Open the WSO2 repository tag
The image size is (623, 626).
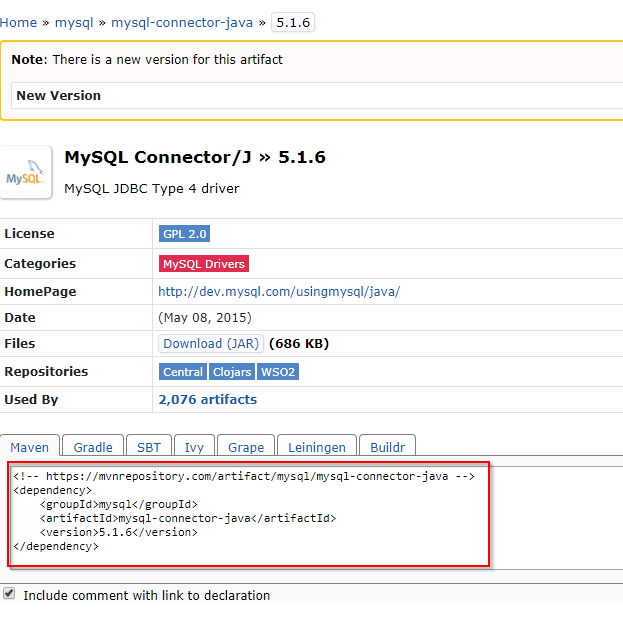coord(278,372)
